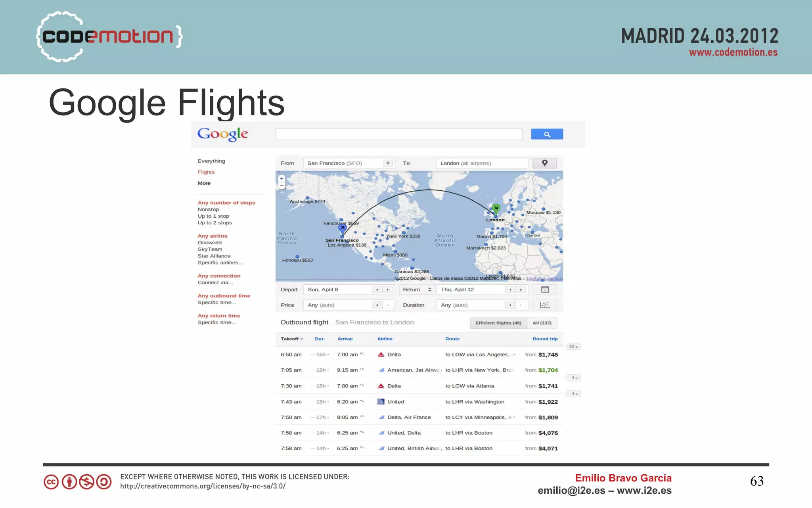Sort flights by Takeoff column
812x508 pixels.
[x=292, y=339]
